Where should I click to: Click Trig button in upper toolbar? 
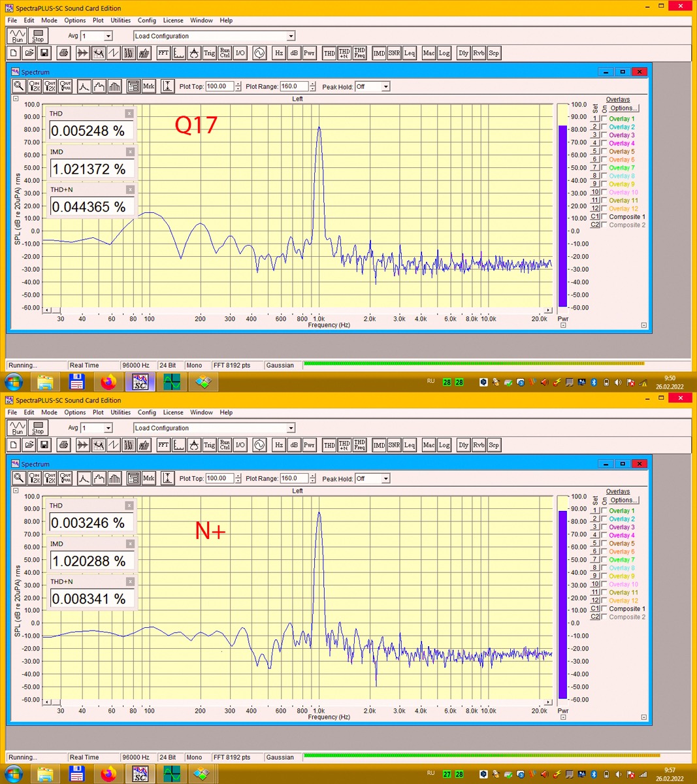tap(209, 53)
